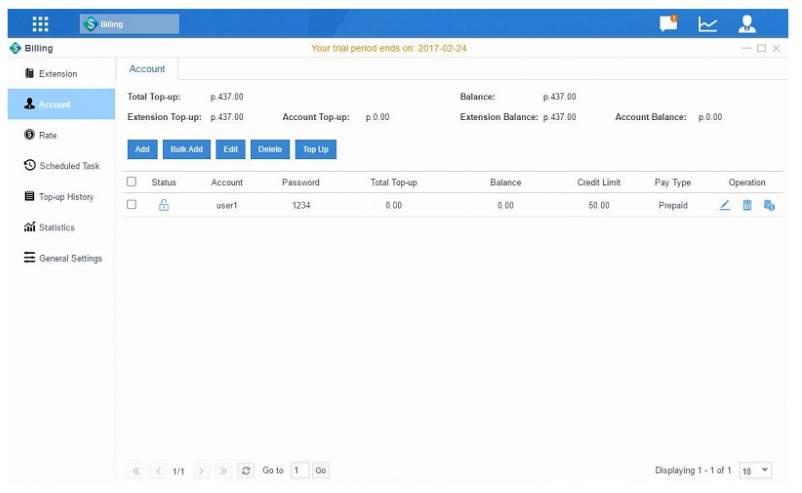Refresh the account list

pos(246,470)
